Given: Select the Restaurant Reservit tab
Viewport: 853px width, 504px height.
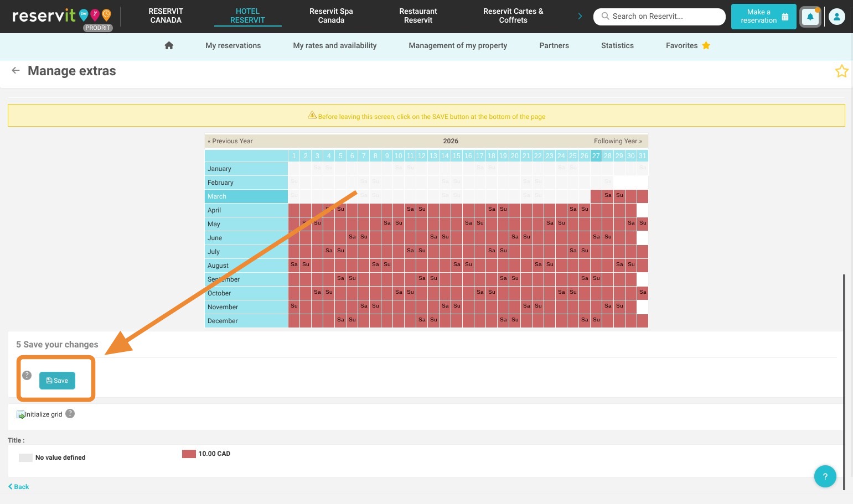Looking at the screenshot, I should 418,15.
